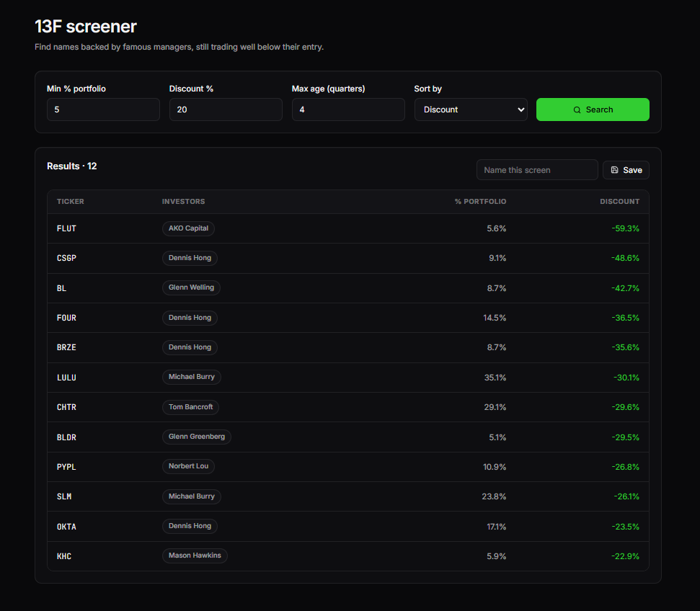Focus the Min % portfolio field
The width and height of the screenshot is (700, 611).
103,110
